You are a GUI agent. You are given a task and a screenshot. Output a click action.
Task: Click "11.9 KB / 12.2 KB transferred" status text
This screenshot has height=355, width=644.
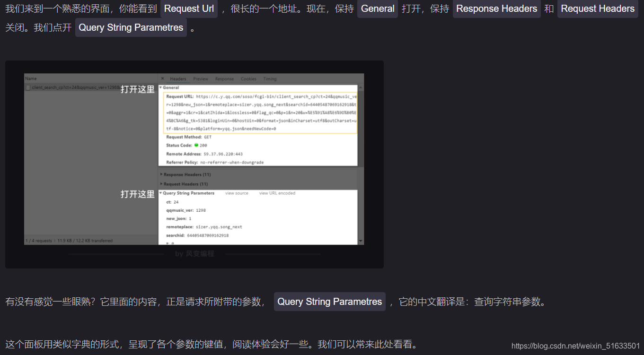click(x=85, y=241)
